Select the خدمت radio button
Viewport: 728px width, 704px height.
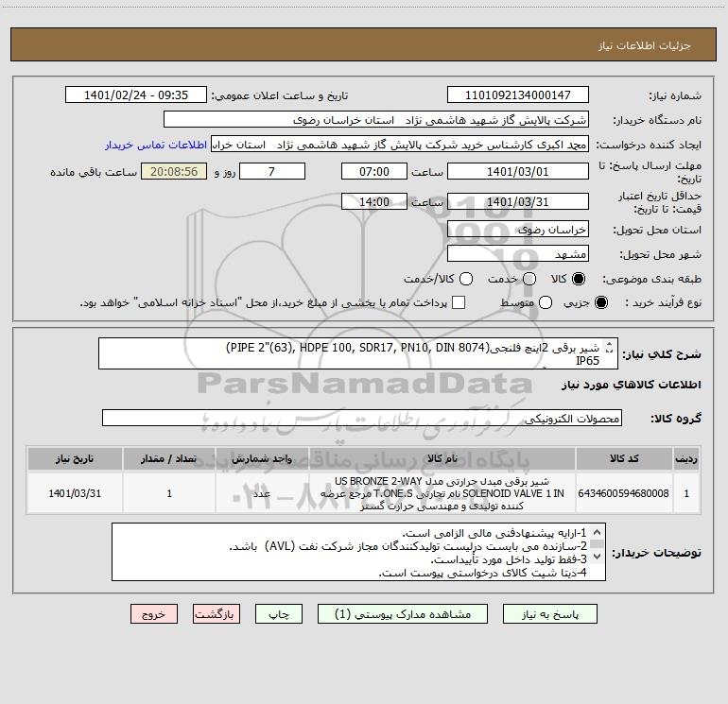529,279
